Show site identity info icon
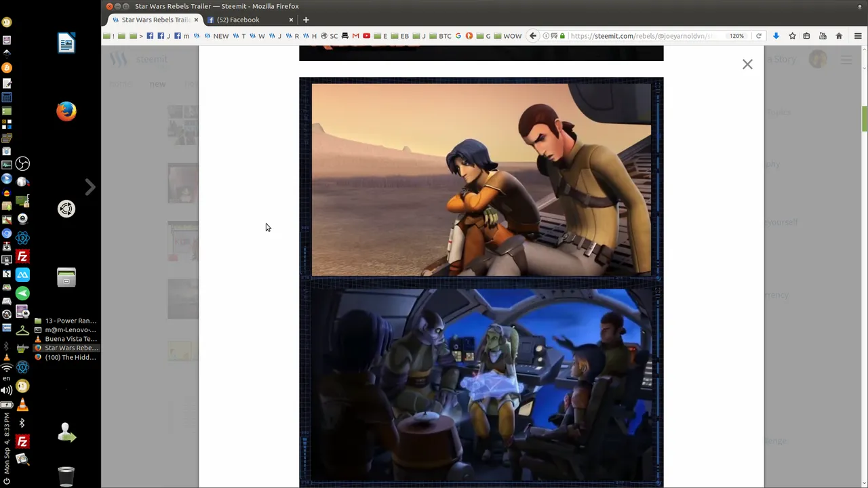 [x=547, y=36]
